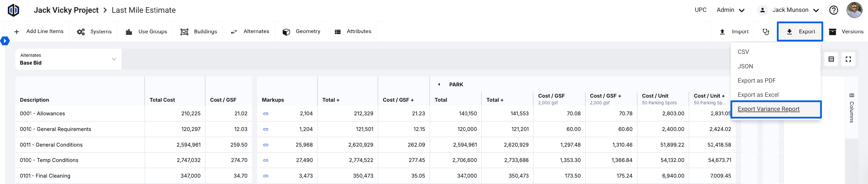Select Export Variance Report option
This screenshot has width=868, height=184.
768,109
